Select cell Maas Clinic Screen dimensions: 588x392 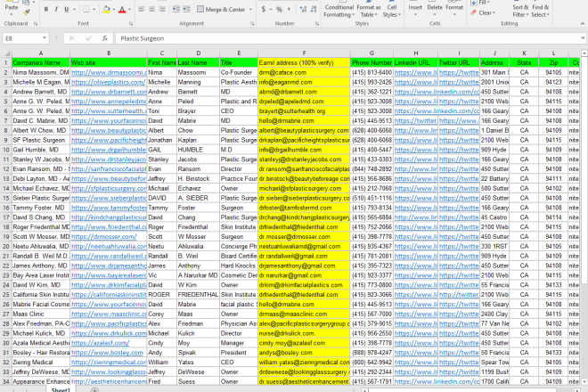click(41, 314)
